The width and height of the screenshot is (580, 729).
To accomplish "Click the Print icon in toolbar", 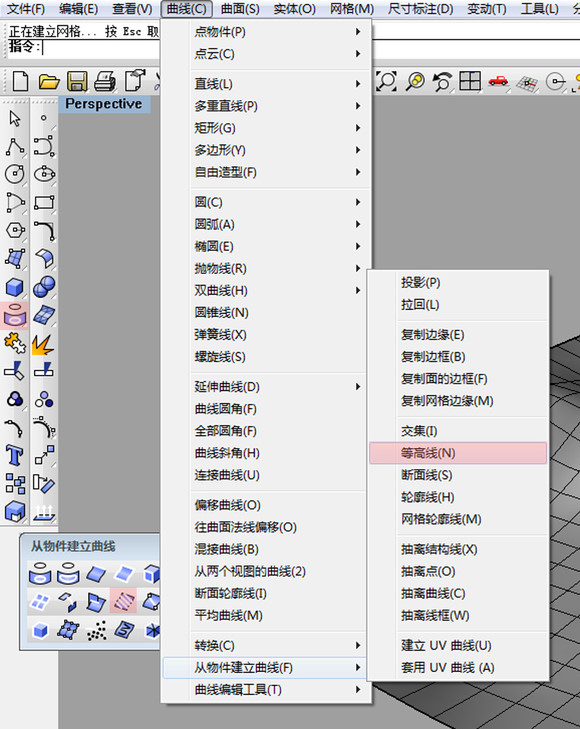I will [x=105, y=81].
